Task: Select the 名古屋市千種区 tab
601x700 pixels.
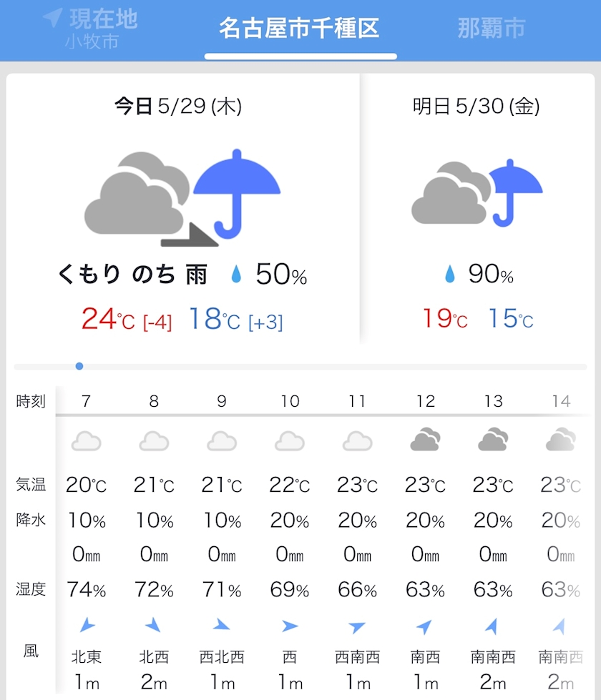Action: click(299, 29)
